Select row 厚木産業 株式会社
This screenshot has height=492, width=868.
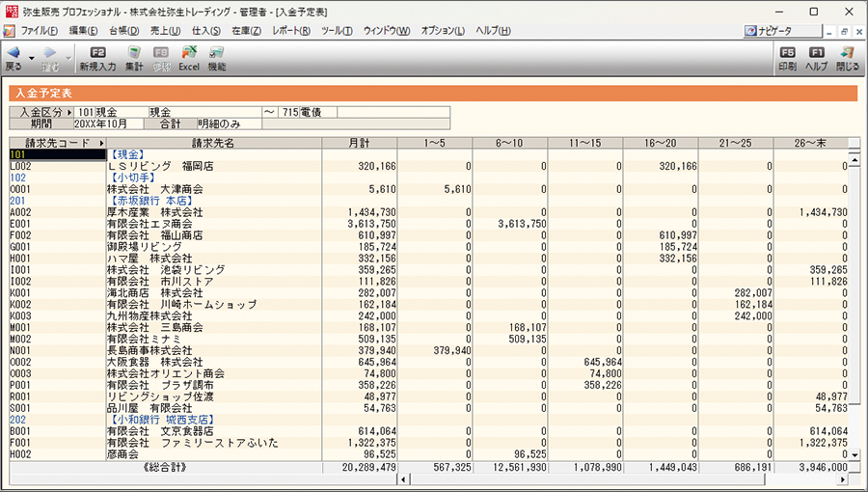(428, 212)
